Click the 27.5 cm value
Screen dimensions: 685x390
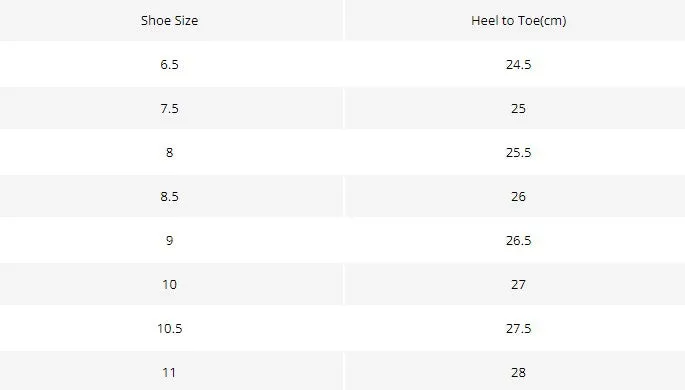[x=519, y=328]
